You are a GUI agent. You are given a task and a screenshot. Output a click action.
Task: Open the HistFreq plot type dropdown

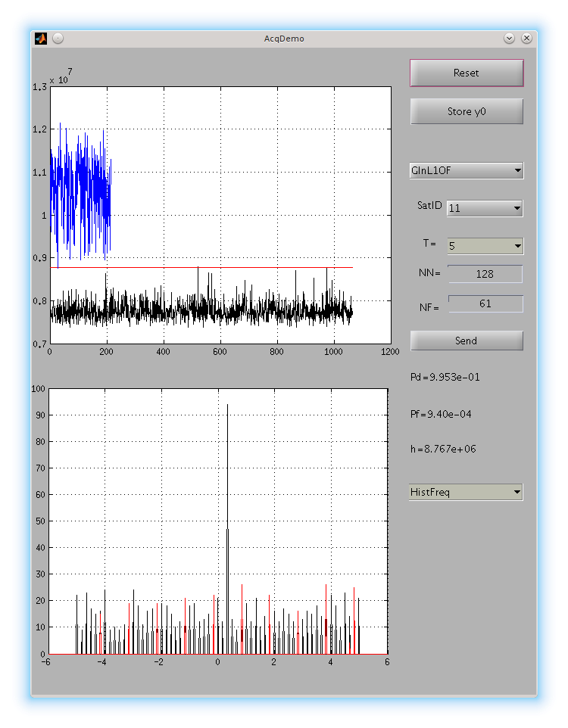[466, 493]
